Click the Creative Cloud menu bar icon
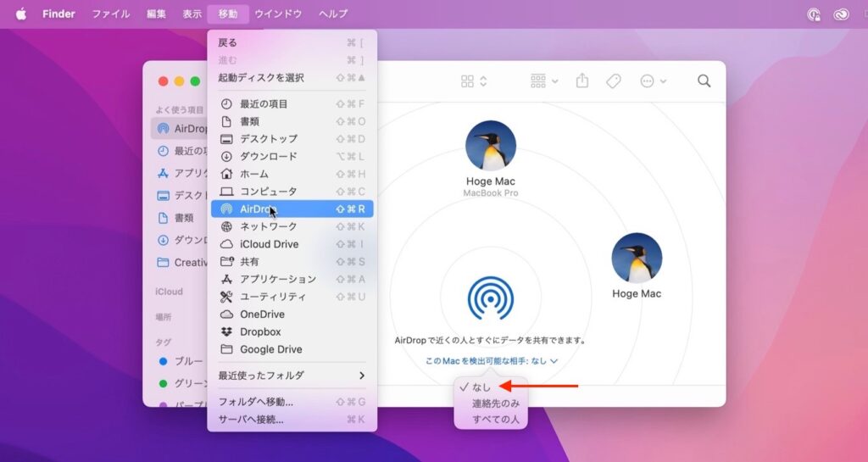This screenshot has height=462, width=868. coord(841,14)
